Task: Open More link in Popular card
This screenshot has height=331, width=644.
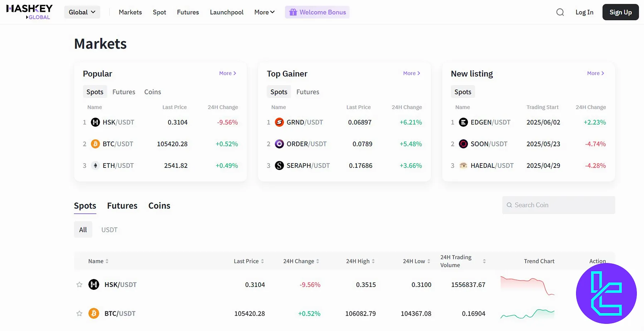Action: point(228,73)
